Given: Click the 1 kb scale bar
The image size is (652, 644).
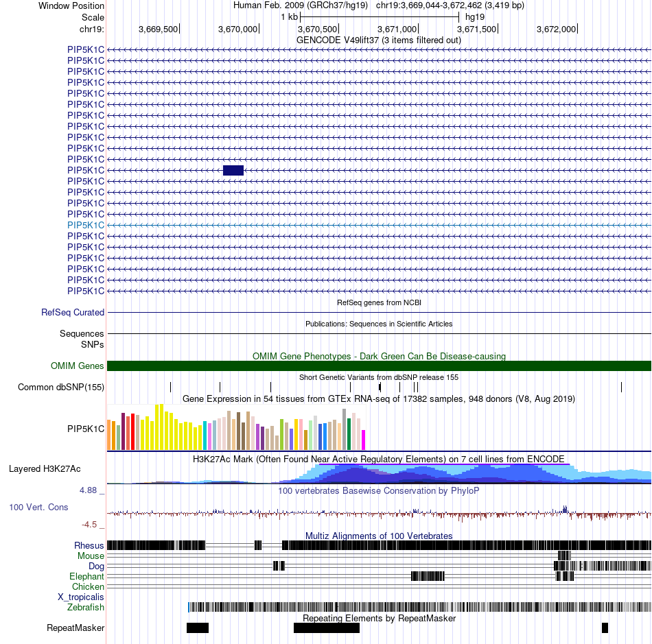Looking at the screenshot, I should tap(380, 17).
